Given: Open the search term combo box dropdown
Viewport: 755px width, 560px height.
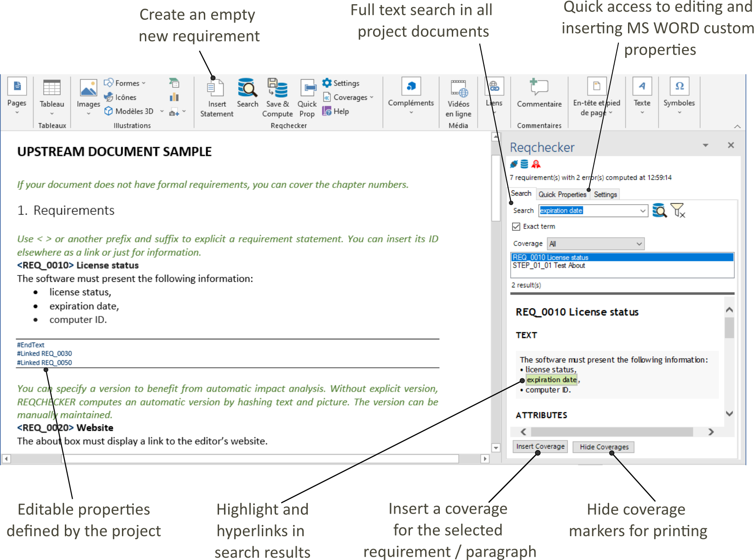Looking at the screenshot, I should pyautogui.click(x=643, y=211).
